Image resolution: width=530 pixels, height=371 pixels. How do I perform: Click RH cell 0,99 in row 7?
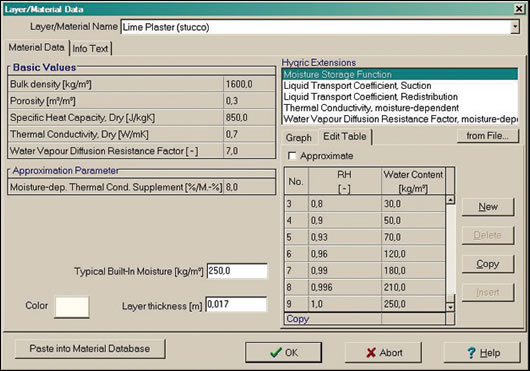click(345, 271)
